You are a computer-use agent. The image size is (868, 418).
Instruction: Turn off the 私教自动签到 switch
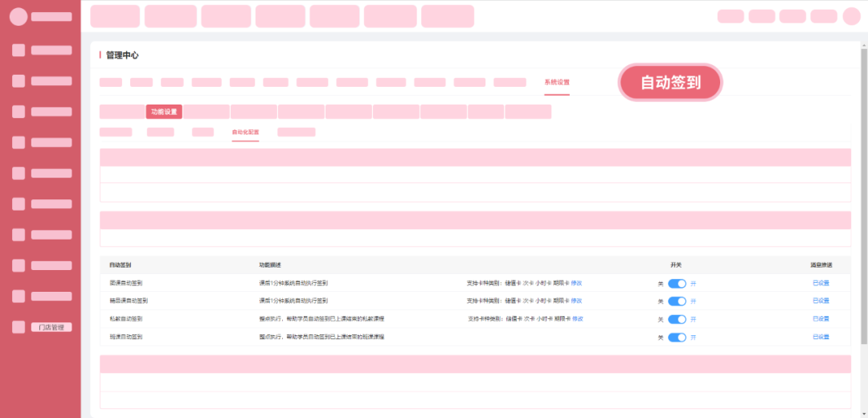coord(677,319)
